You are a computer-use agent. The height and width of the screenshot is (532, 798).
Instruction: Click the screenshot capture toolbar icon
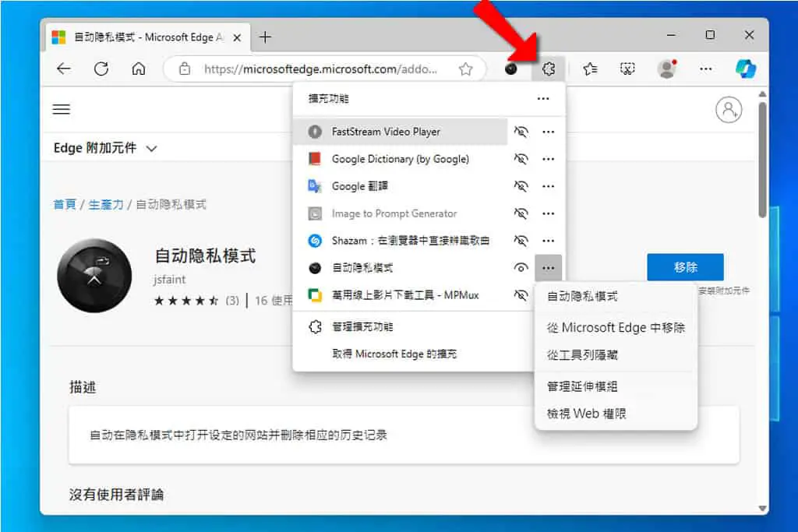627,69
